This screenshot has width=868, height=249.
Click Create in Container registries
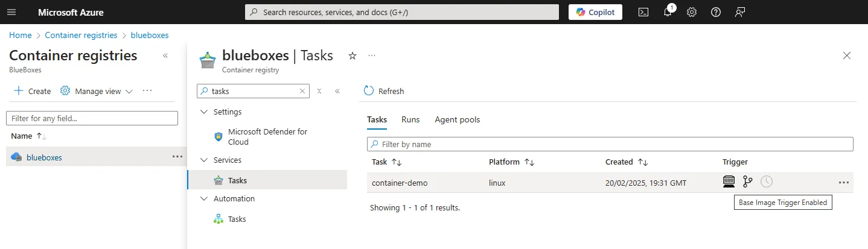tap(32, 91)
